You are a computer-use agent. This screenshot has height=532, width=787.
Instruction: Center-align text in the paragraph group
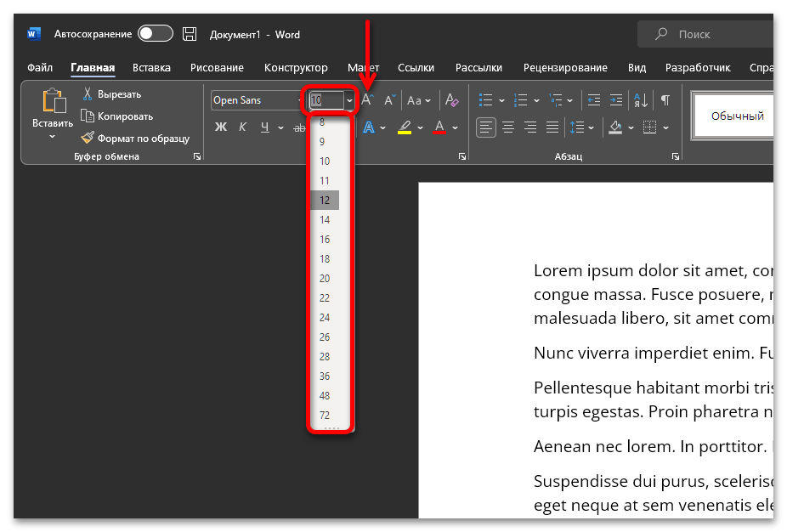[508, 127]
